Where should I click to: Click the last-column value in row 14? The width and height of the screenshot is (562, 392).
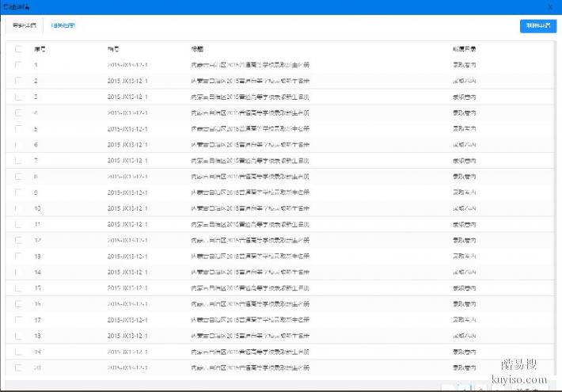point(464,272)
